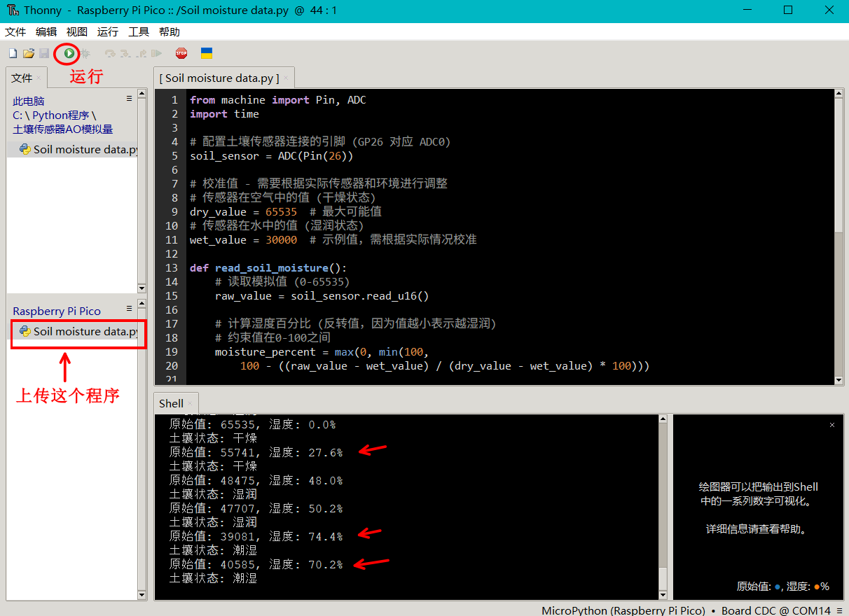Open the 运行 menu
This screenshot has height=616, width=849.
(x=108, y=32)
